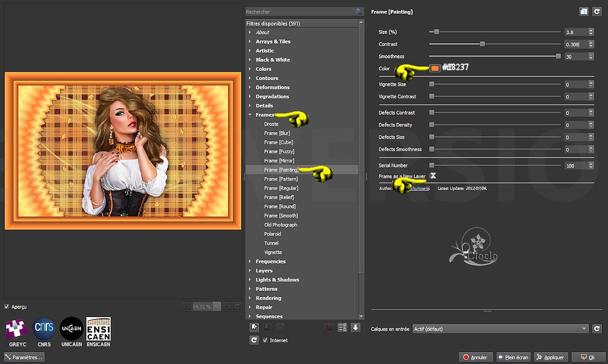Click reset icon beside Calques en entrée
This screenshot has height=364, width=608.
(x=597, y=329)
